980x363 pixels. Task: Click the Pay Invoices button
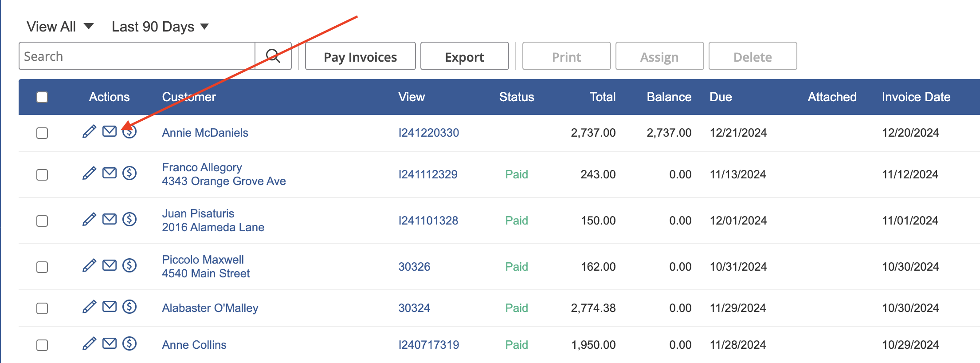tap(361, 56)
